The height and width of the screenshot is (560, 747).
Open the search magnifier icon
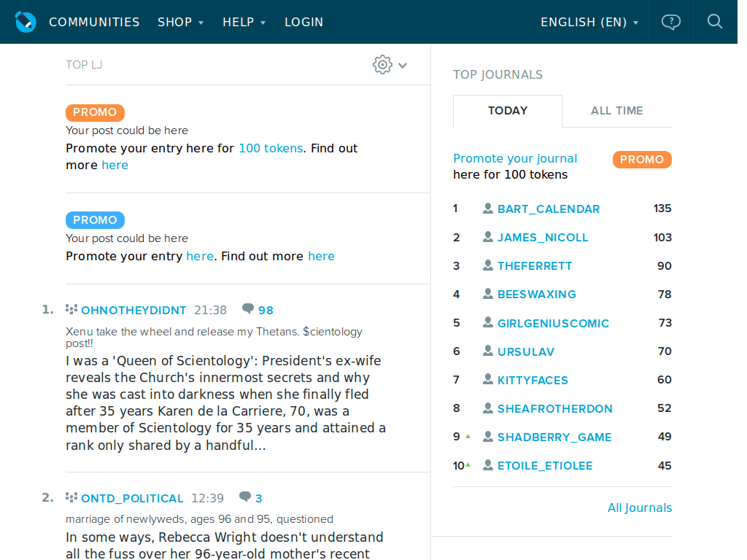(714, 22)
